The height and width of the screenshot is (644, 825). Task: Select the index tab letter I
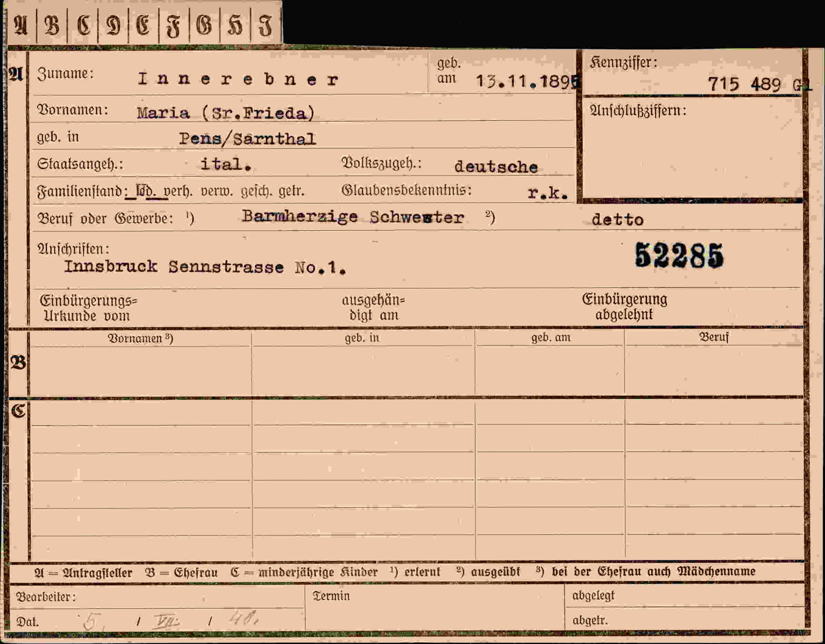point(265,26)
